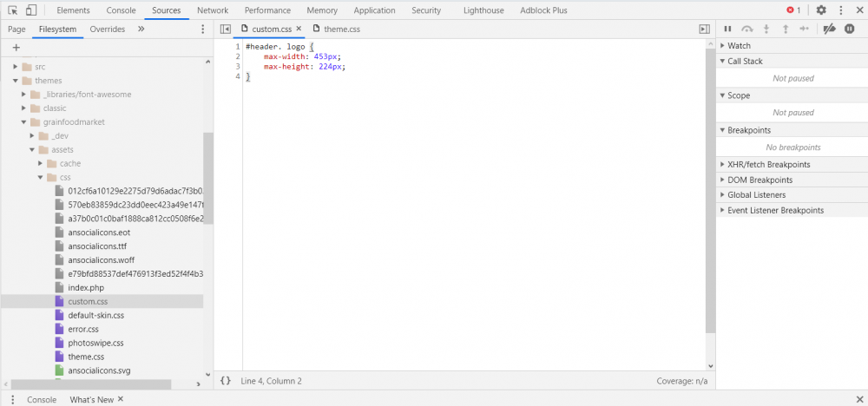Click the step out of function icon
This screenshot has height=406, width=868.
pyautogui.click(x=785, y=29)
